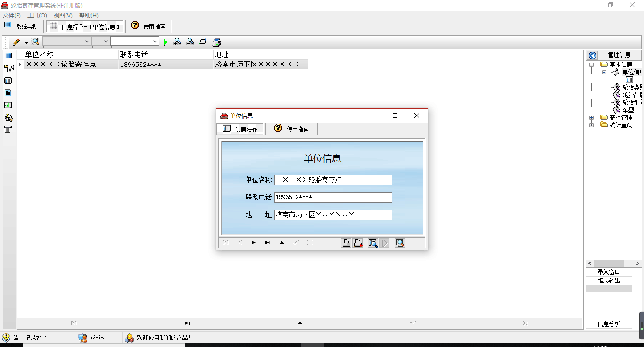The height and width of the screenshot is (347, 644).
Task: Jump to last record in dialog navigator
Action: 268,243
